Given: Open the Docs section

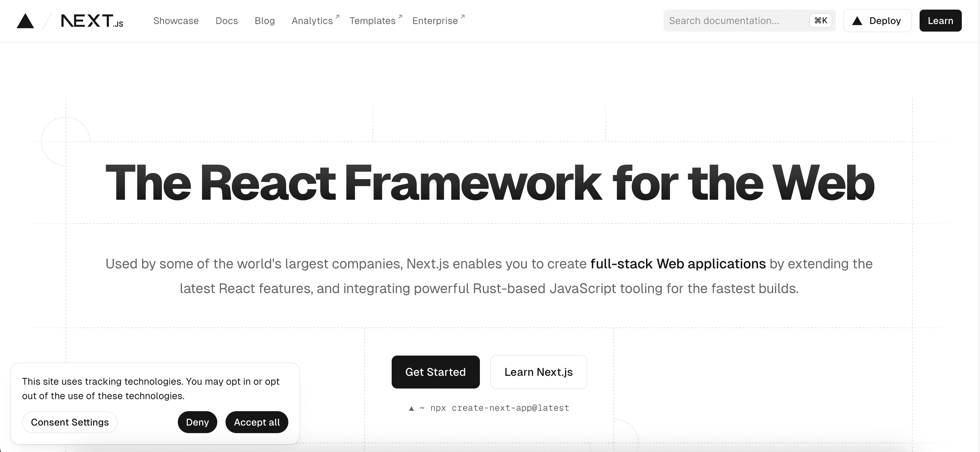Looking at the screenshot, I should tap(227, 21).
